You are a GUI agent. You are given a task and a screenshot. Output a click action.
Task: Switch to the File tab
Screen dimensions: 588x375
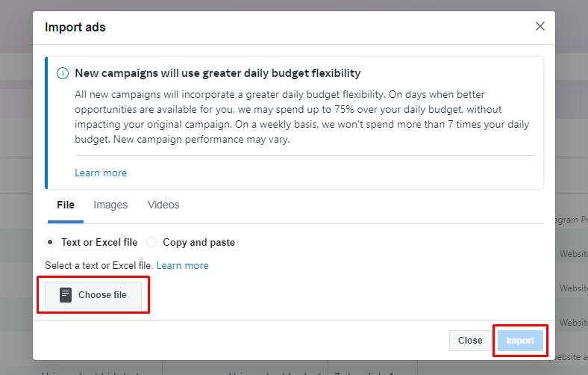(x=66, y=205)
